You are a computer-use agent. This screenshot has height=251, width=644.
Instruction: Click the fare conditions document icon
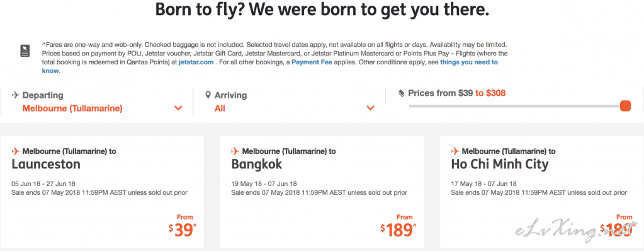tap(25, 51)
